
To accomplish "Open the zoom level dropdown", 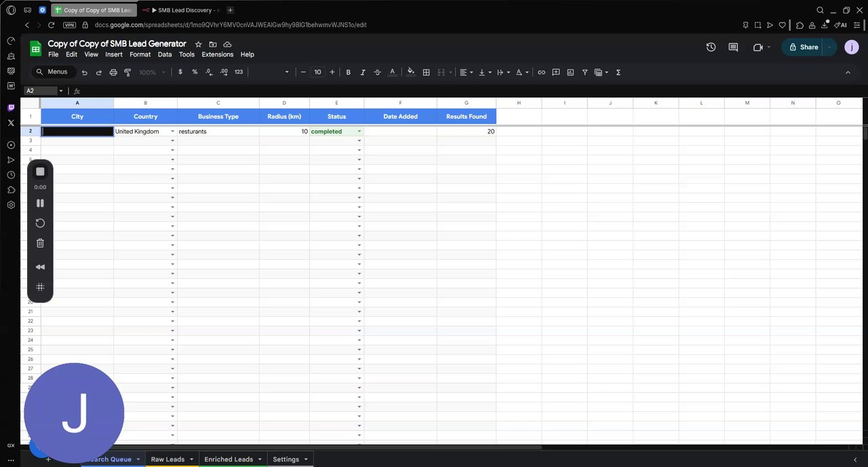I will (151, 72).
